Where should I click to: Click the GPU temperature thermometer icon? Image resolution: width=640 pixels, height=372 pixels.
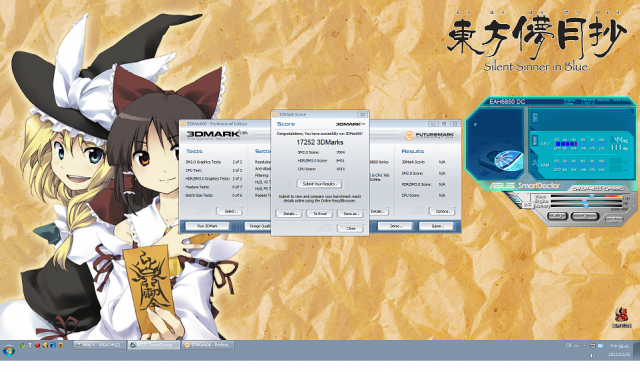click(535, 141)
